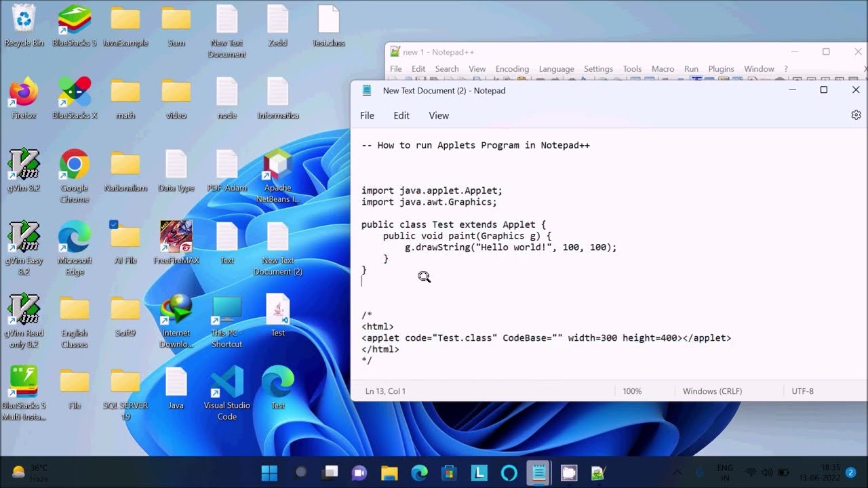The width and height of the screenshot is (868, 488).
Task: Show hidden system tray icons
Action: (x=677, y=472)
